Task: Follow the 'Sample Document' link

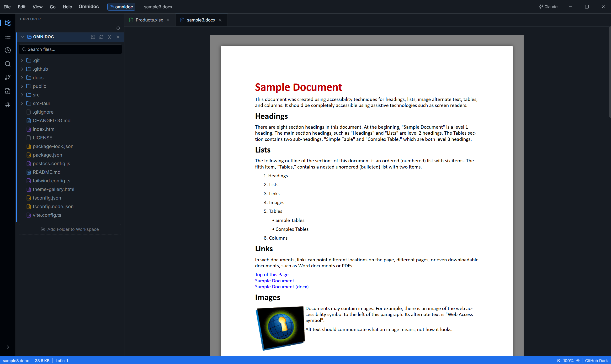Action: pos(275,281)
